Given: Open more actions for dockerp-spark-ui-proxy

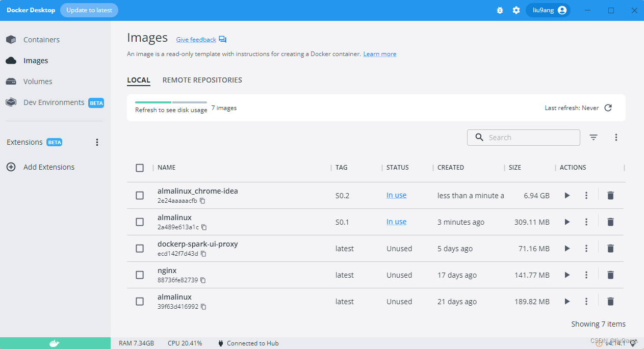Looking at the screenshot, I should pyautogui.click(x=586, y=248).
